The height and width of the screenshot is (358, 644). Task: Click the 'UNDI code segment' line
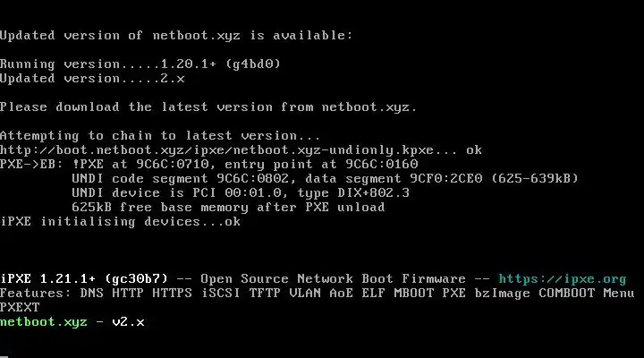click(x=324, y=179)
